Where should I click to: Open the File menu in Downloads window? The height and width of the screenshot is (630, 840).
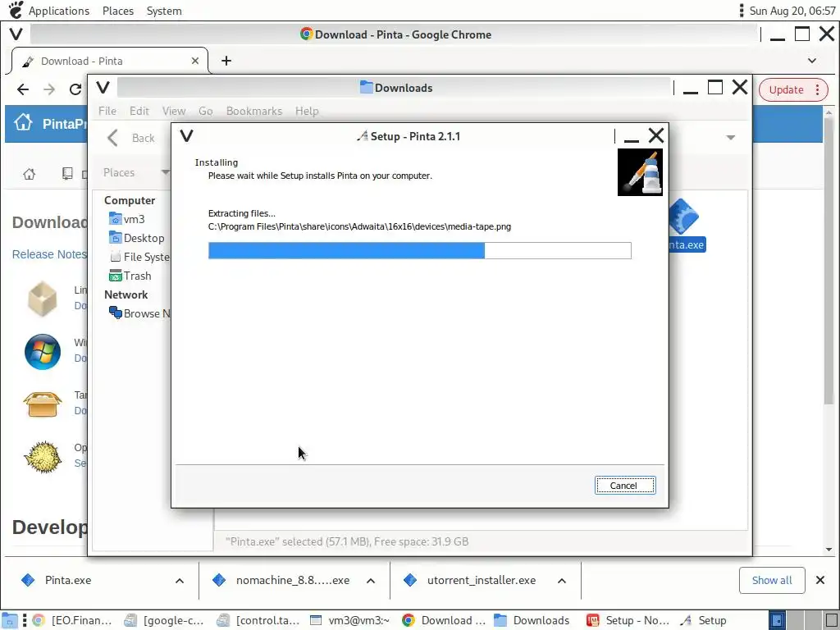point(107,111)
